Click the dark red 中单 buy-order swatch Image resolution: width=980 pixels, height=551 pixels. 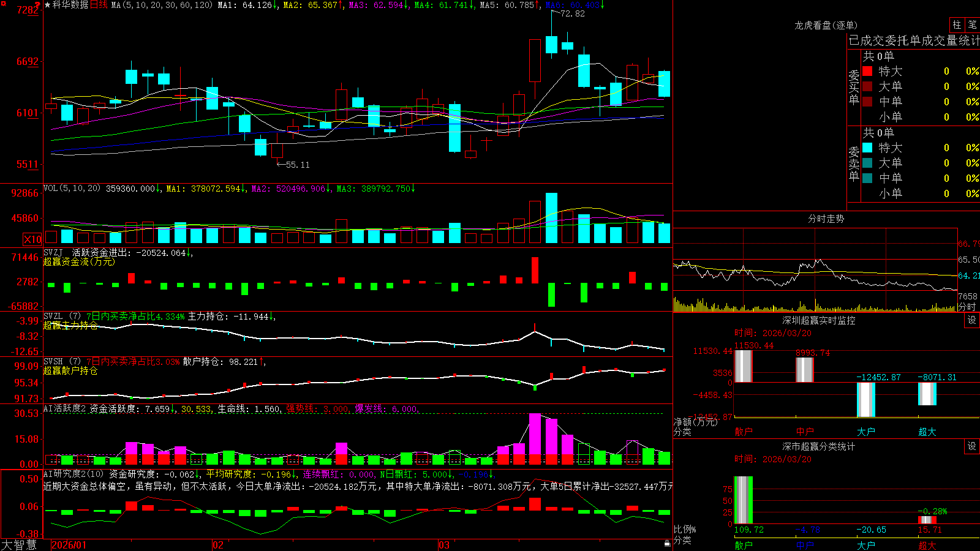click(x=867, y=102)
